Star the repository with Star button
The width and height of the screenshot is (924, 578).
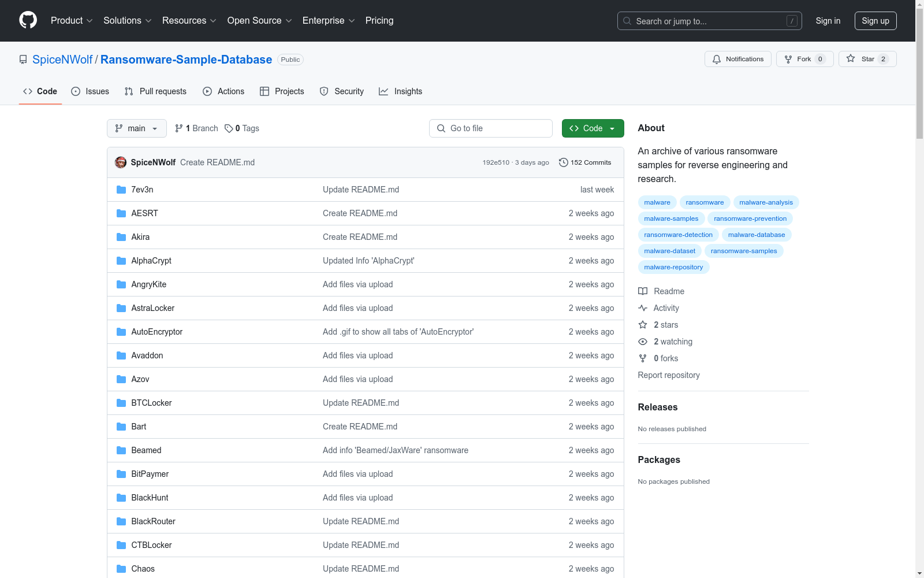coord(867,59)
